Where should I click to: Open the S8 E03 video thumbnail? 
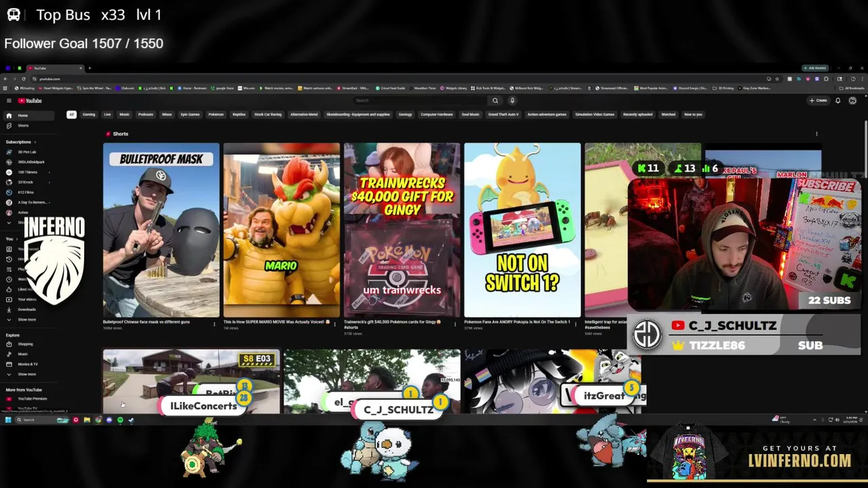pyautogui.click(x=191, y=381)
